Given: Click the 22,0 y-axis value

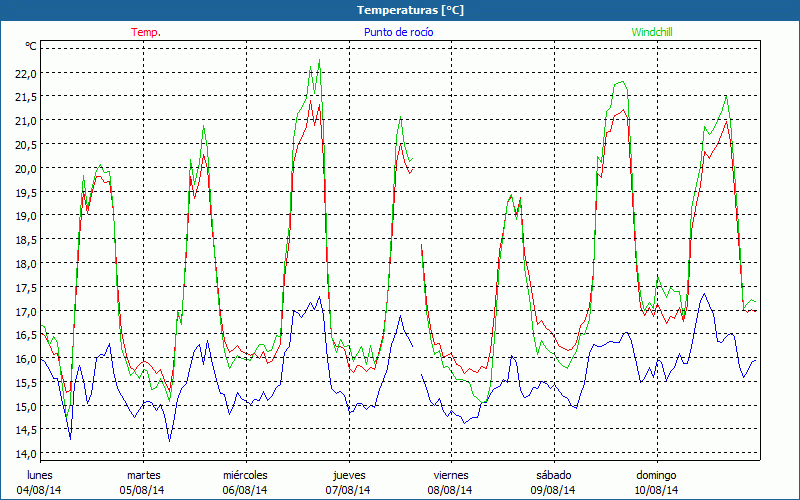Looking at the screenshot, I should click(26, 73).
